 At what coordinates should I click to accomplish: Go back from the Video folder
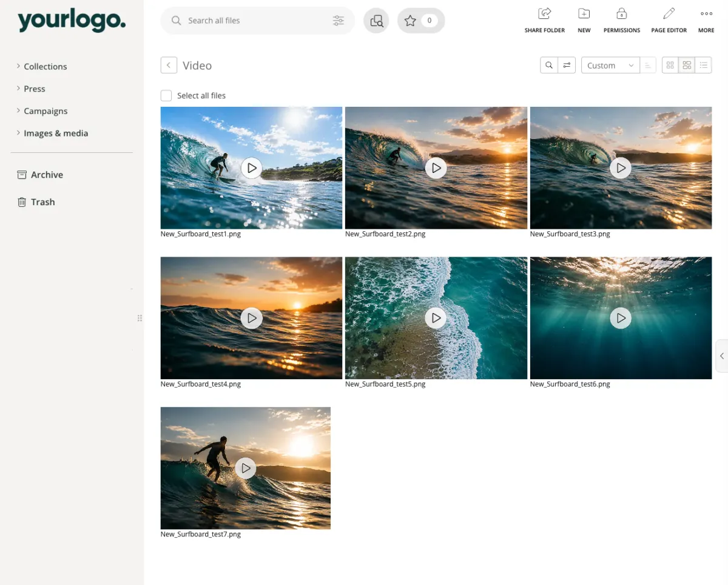[169, 66]
